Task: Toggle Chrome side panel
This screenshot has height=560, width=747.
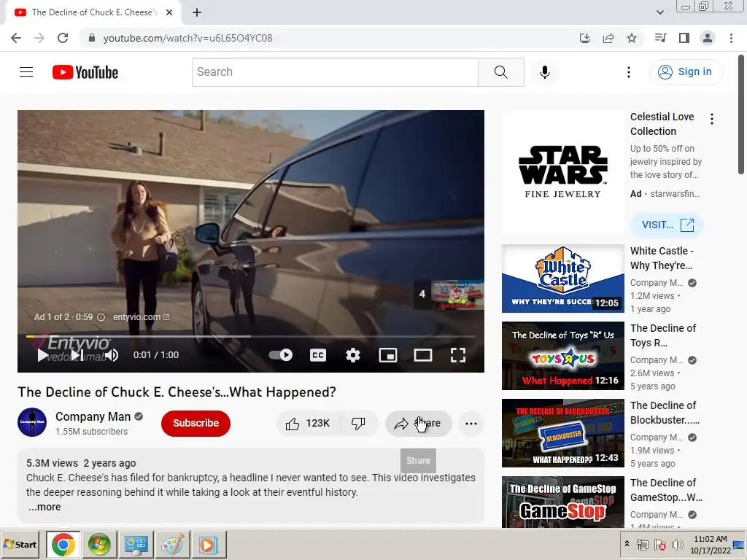Action: click(x=684, y=38)
